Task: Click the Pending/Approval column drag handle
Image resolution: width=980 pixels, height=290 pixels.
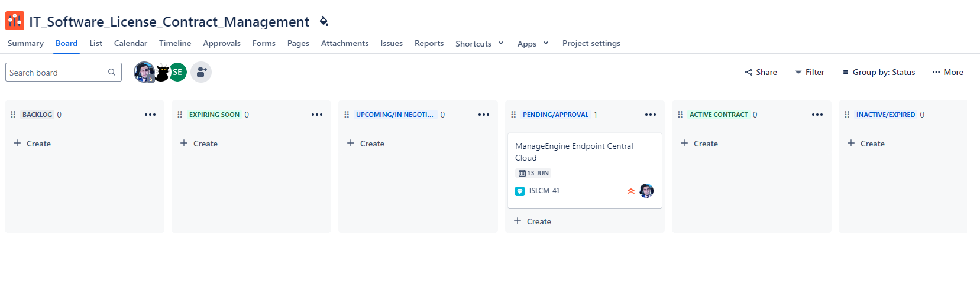Action: [x=513, y=115]
